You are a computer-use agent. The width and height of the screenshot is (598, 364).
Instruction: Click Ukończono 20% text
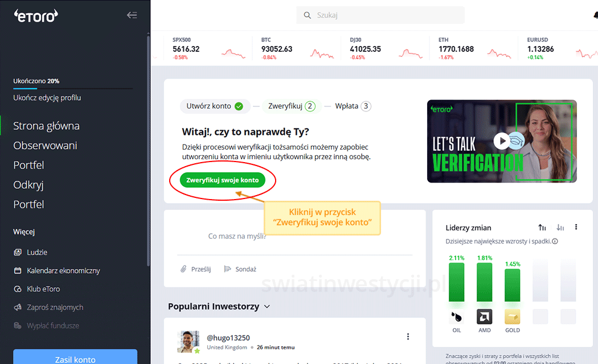click(x=36, y=81)
